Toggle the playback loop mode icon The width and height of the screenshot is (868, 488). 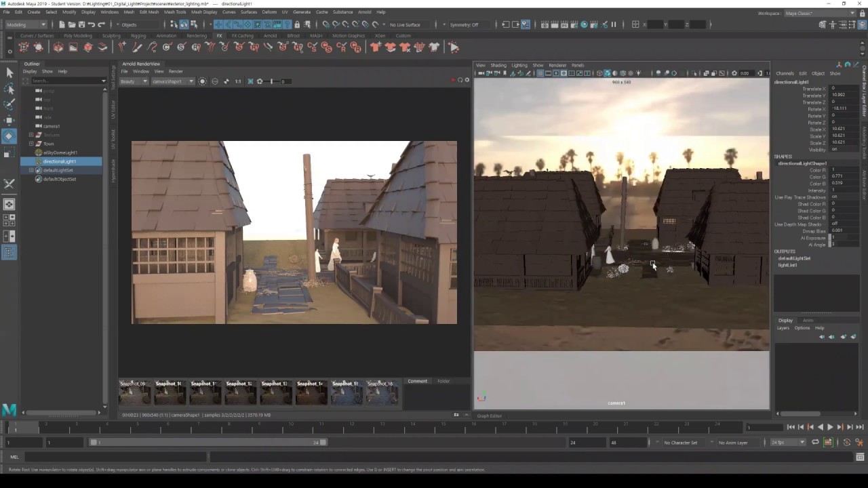tap(815, 443)
